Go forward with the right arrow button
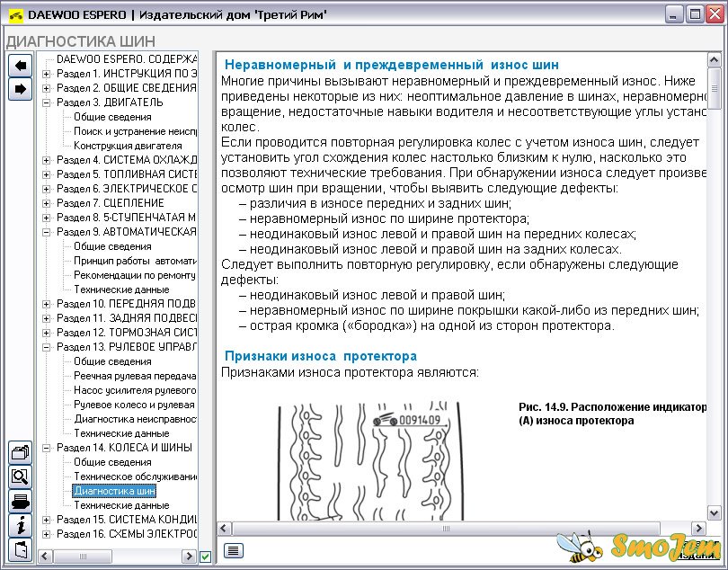The height and width of the screenshot is (570, 728). click(x=20, y=89)
